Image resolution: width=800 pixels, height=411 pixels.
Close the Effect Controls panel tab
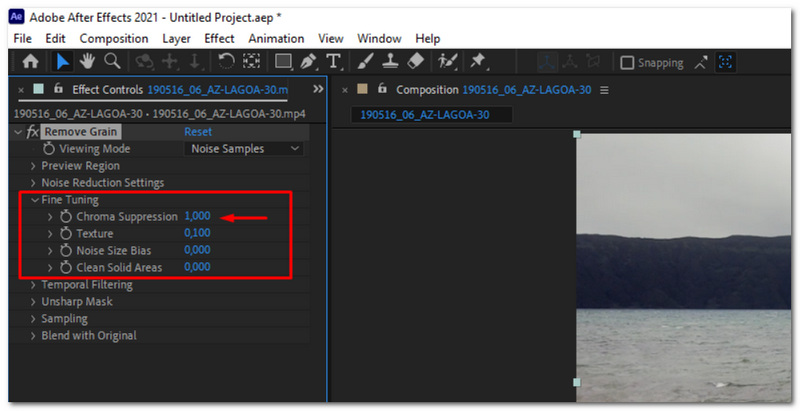(x=21, y=90)
